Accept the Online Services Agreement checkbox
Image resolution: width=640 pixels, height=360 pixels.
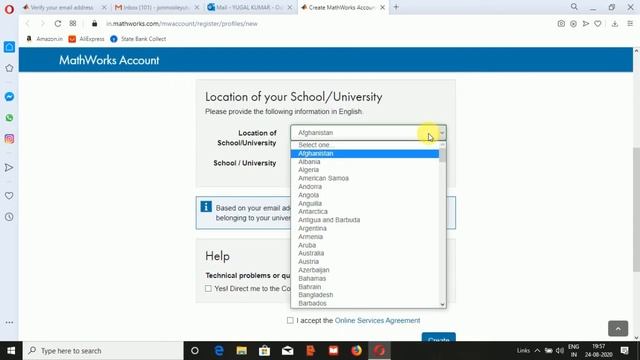[x=290, y=320]
